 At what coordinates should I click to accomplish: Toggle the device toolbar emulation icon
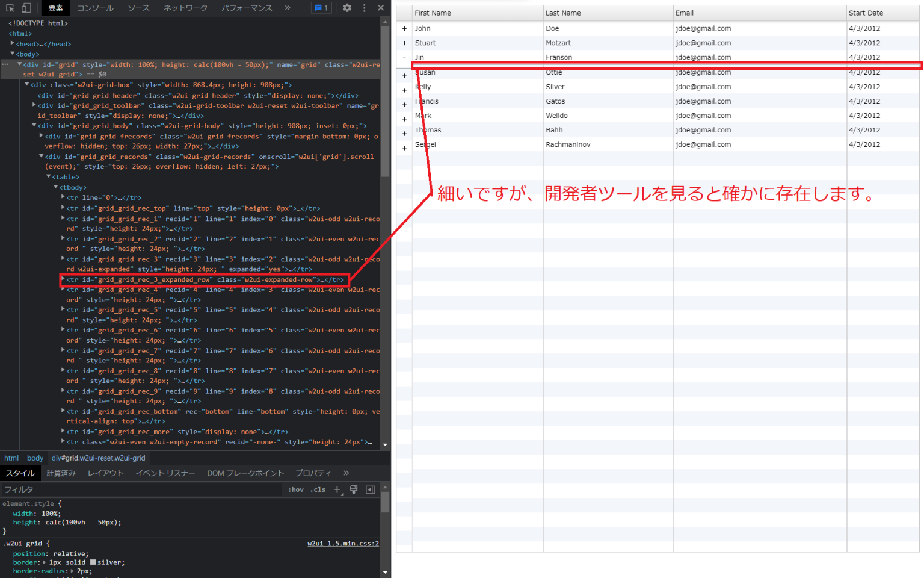point(26,7)
